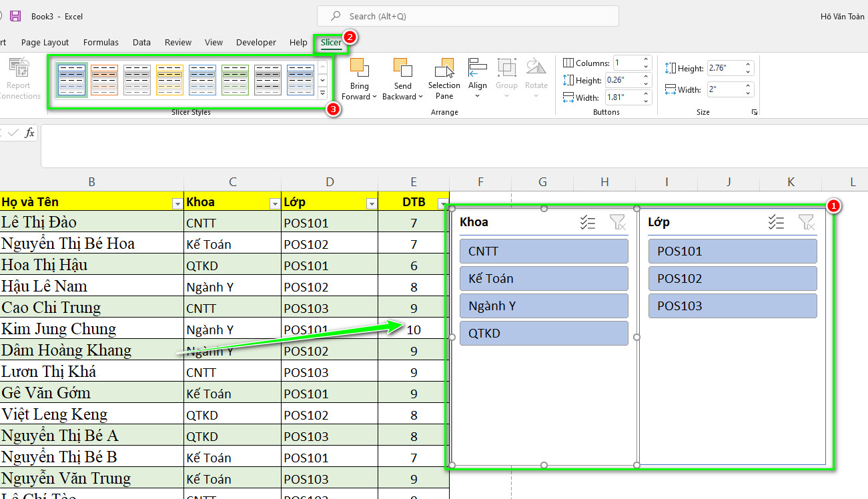The image size is (868, 499).
Task: Open the DTB column filter dropdown
Action: click(x=442, y=203)
